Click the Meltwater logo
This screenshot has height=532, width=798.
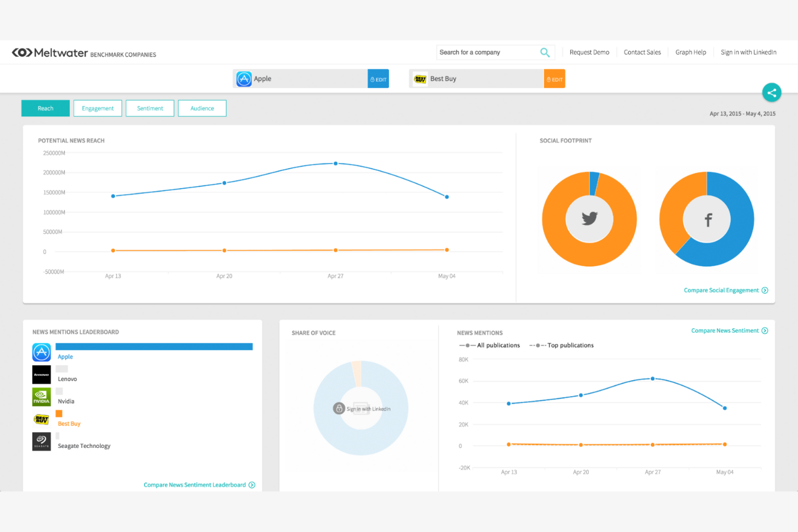[50, 53]
